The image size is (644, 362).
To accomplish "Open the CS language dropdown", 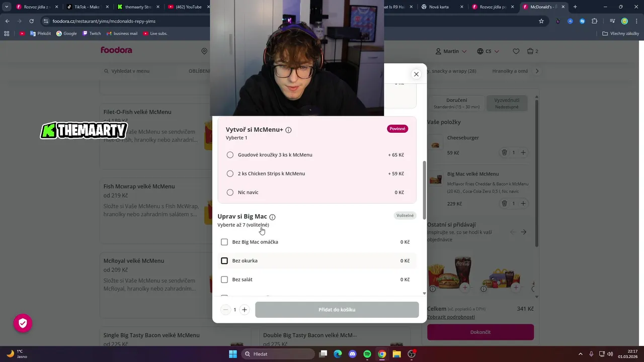I will pyautogui.click(x=488, y=51).
